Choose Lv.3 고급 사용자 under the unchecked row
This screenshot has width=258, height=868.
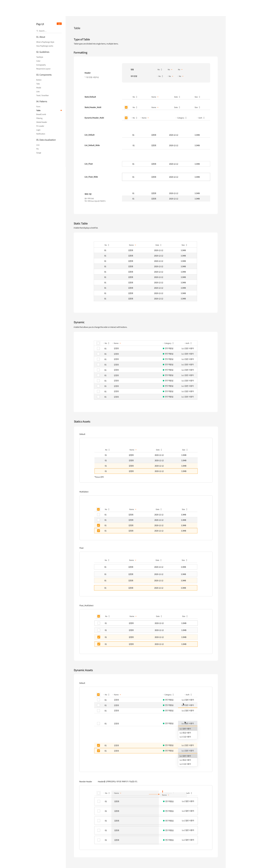point(188,737)
